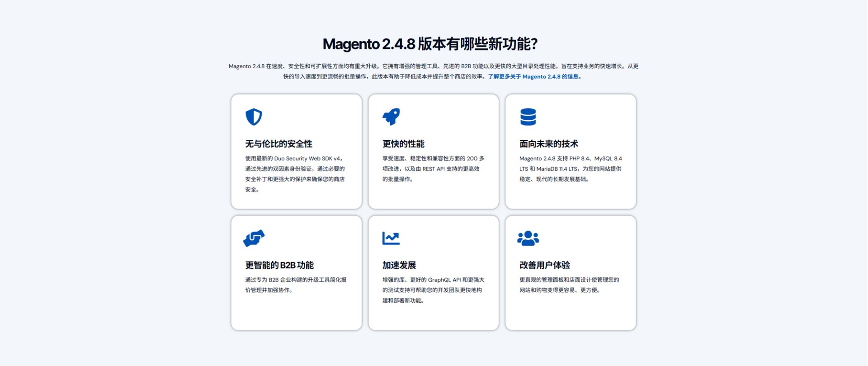Image resolution: width=868 pixels, height=366 pixels.
Task: Select the 面向未来的技术 heading
Action: coord(549,144)
